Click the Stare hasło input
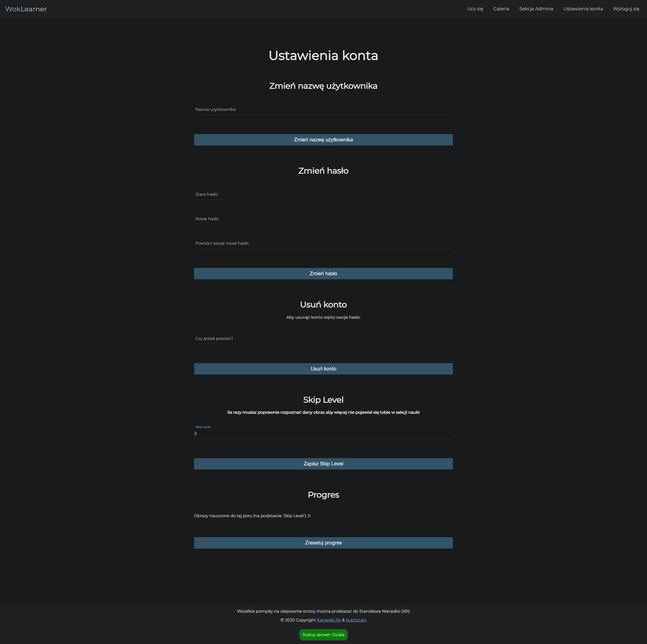 click(x=323, y=194)
